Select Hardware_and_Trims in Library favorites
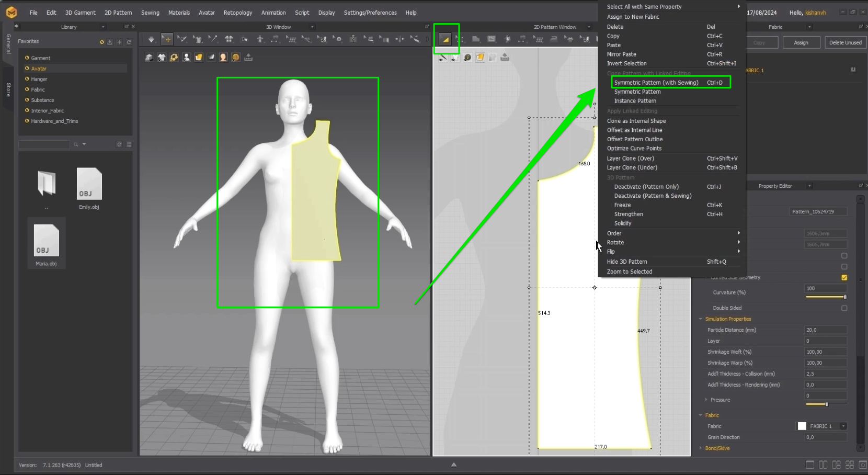Viewport: 868px width, 475px height. (54, 121)
